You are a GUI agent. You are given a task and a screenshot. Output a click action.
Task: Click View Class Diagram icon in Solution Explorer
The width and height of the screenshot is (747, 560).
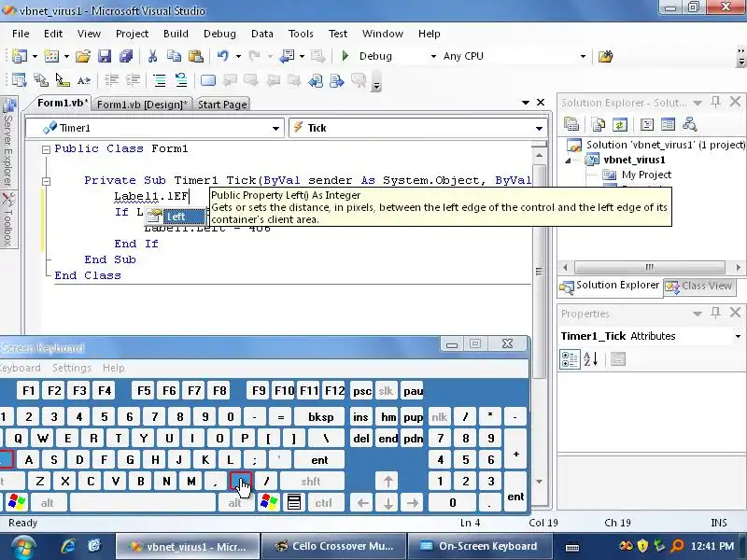(689, 124)
